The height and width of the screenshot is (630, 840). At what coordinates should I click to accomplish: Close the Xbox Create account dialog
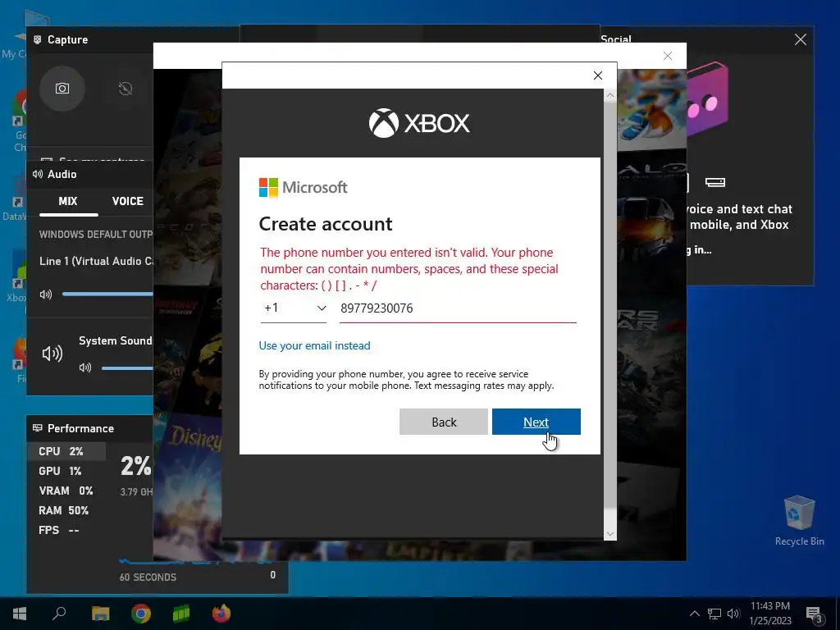point(598,75)
